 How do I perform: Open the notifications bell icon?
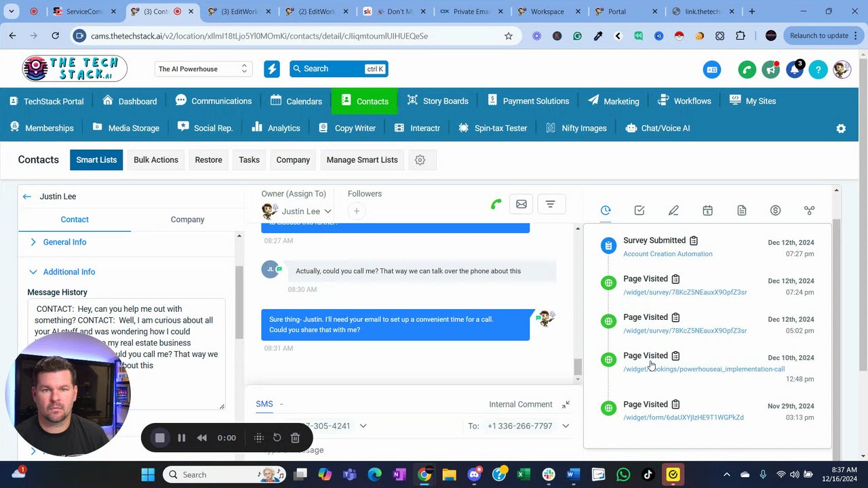tap(795, 69)
